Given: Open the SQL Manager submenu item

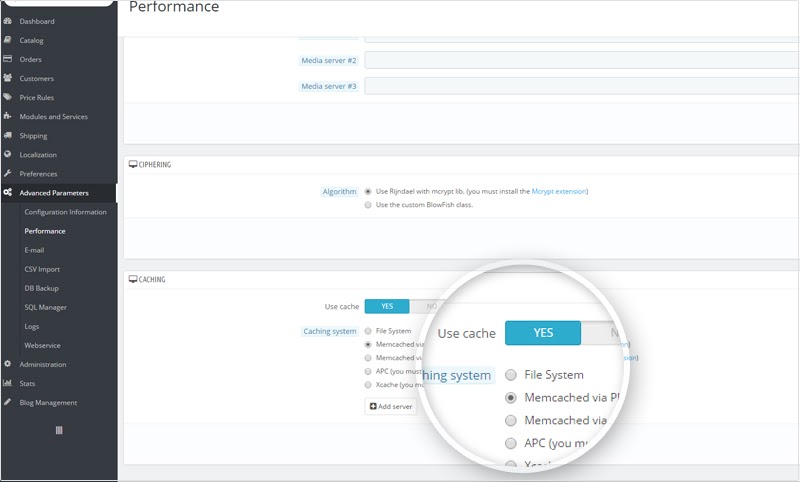Looking at the screenshot, I should pyautogui.click(x=45, y=307).
